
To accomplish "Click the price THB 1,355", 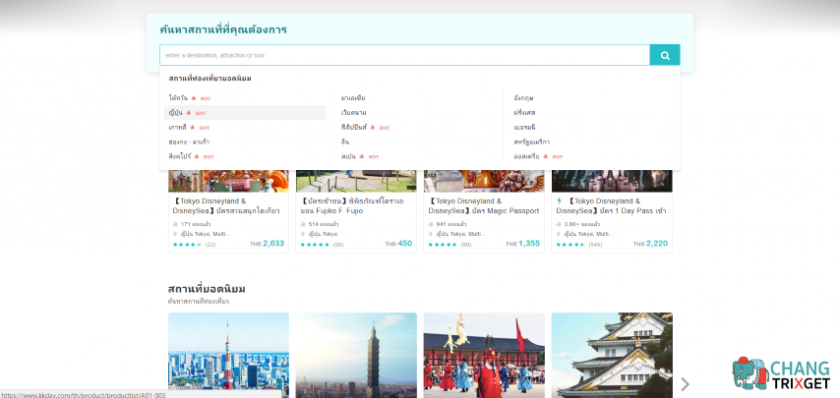I will pos(522,244).
